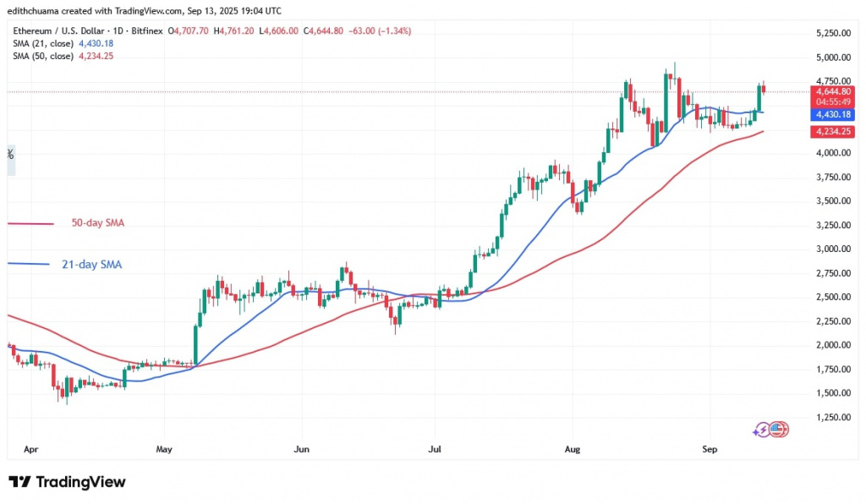Click the 50-day SMA text label

click(x=97, y=223)
